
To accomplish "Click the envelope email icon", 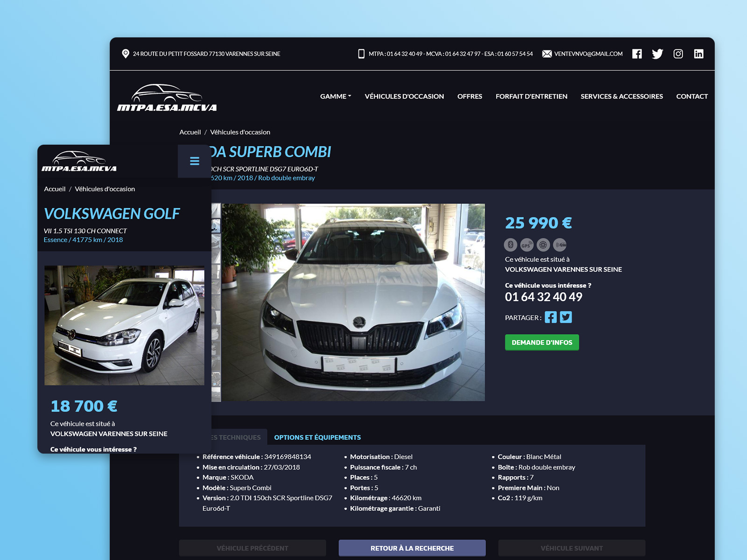I will click(x=547, y=54).
